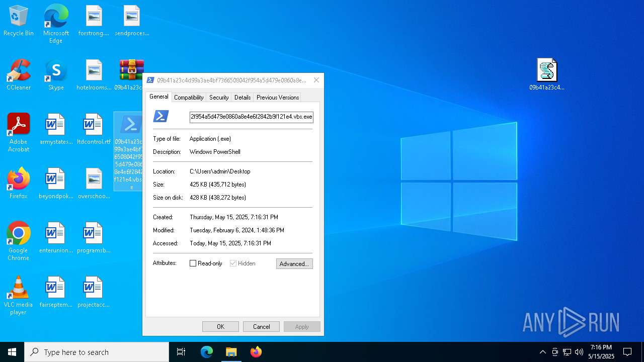Screen dimensions: 644x362
Task: Select the Google Chrome desktop shortcut
Action: pos(19,241)
